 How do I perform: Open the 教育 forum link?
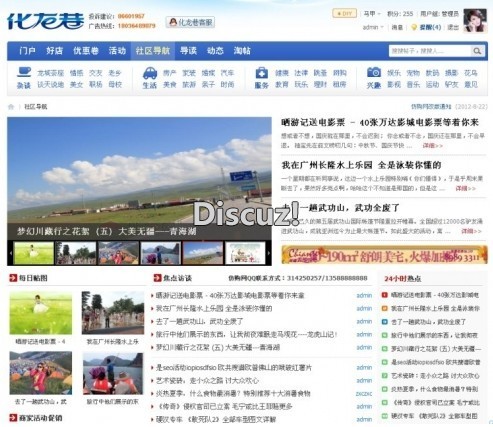[x=282, y=85]
